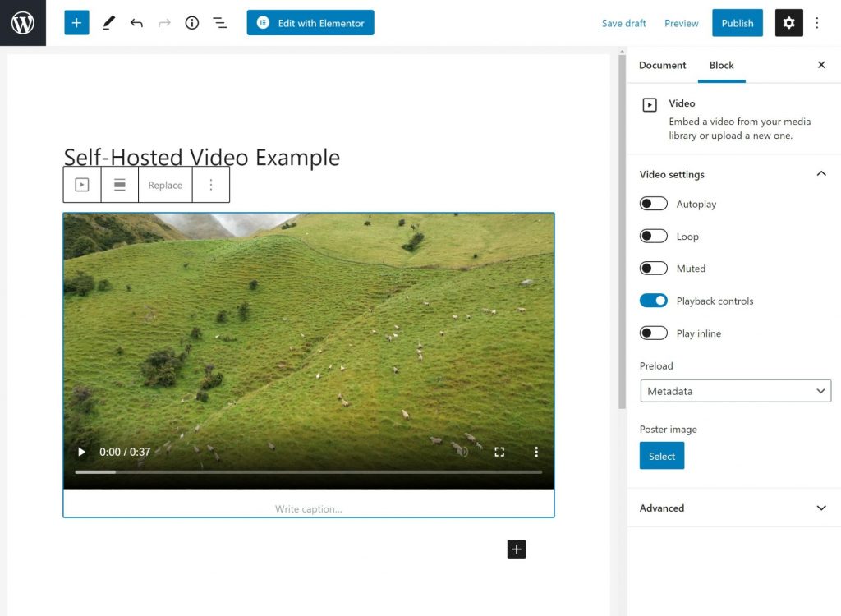Viewport: 841px width, 616px height.
Task: Disable the Playback controls toggle
Action: tap(654, 301)
